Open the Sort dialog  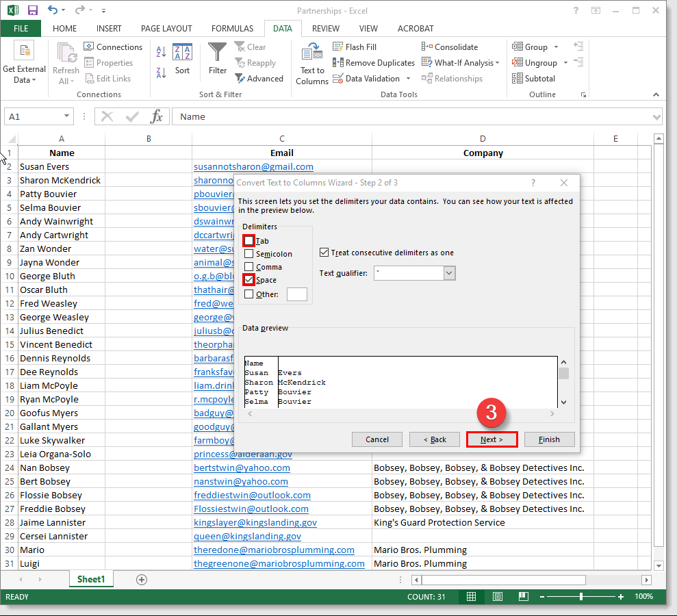(182, 59)
